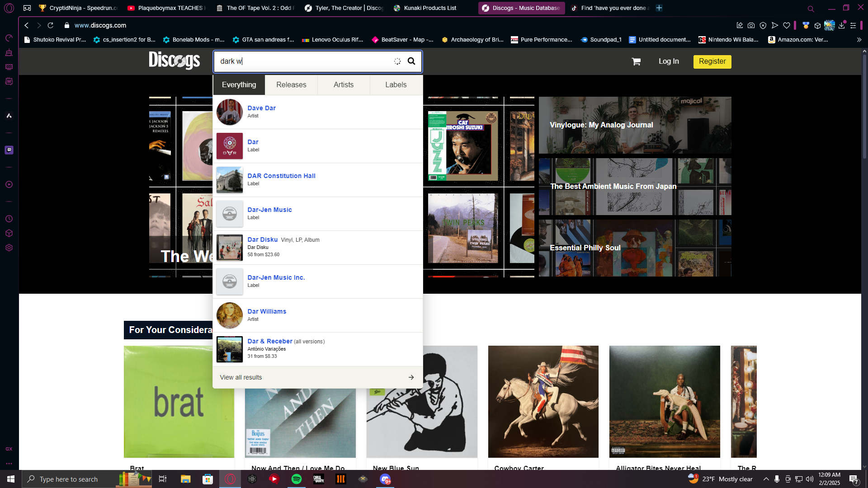The image size is (868, 488).
Task: Select the Labels search tab
Action: pyautogui.click(x=396, y=85)
